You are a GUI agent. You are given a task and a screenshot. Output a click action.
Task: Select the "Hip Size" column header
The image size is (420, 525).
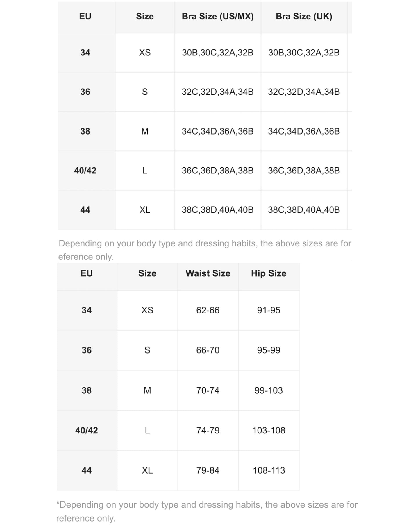(269, 273)
